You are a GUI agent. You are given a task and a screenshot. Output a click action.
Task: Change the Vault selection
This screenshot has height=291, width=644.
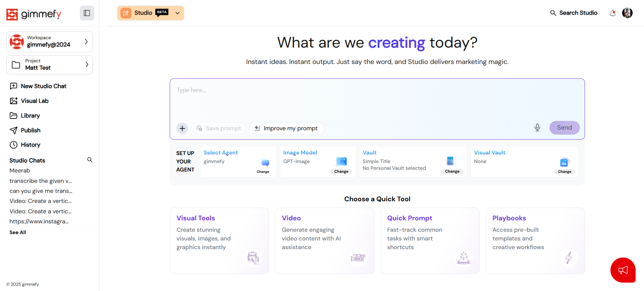click(x=452, y=171)
